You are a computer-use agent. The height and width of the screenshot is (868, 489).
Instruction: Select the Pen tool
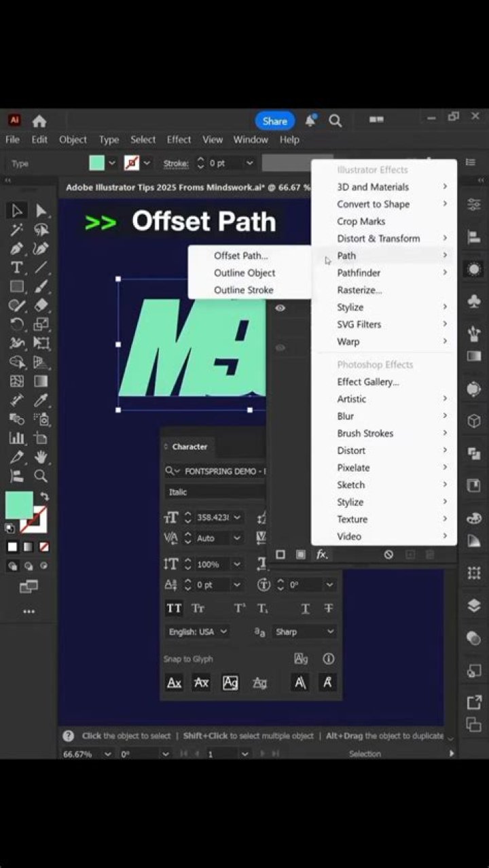pyautogui.click(x=17, y=249)
